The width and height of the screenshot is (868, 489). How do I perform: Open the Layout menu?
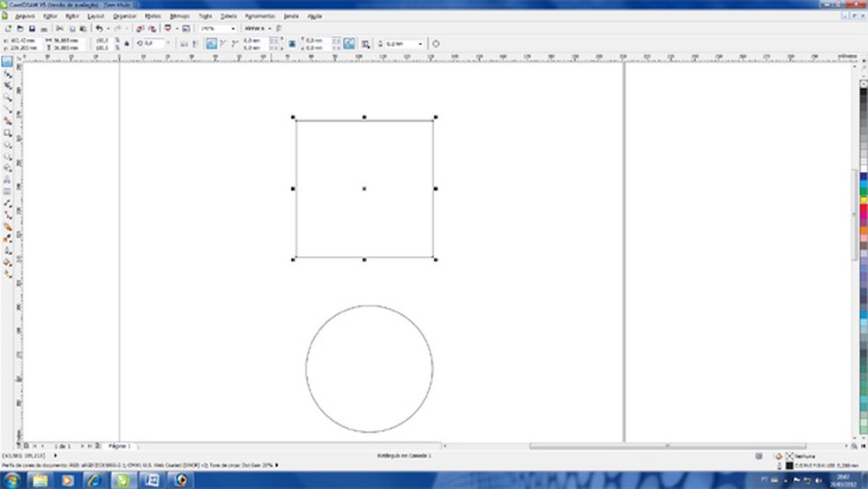(95, 16)
